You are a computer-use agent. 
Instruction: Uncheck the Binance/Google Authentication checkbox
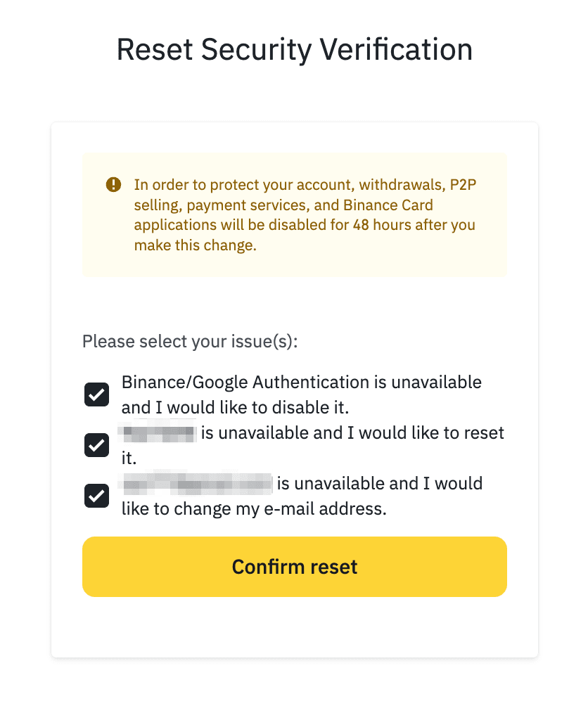pyautogui.click(x=96, y=394)
